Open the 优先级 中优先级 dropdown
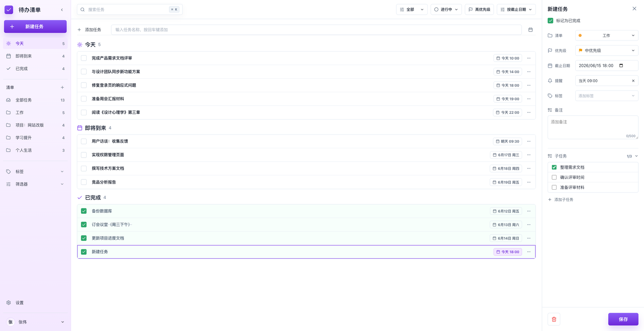644x331 pixels. (x=607, y=51)
